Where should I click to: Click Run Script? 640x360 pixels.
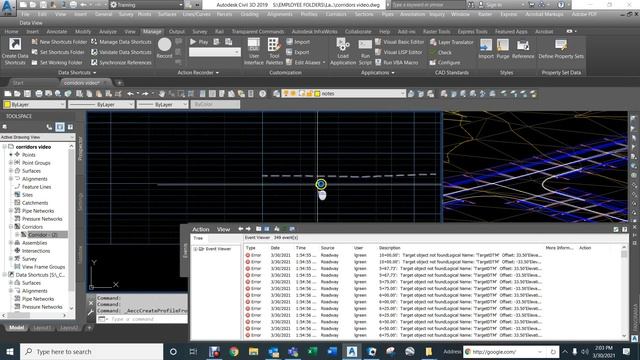pos(365,51)
